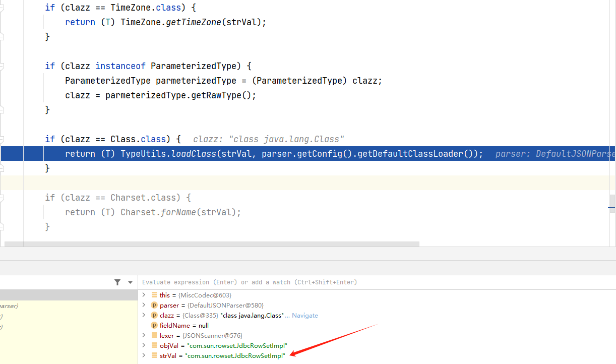Follow the Navigate link for clazz
This screenshot has height=364, width=616.
tap(304, 315)
